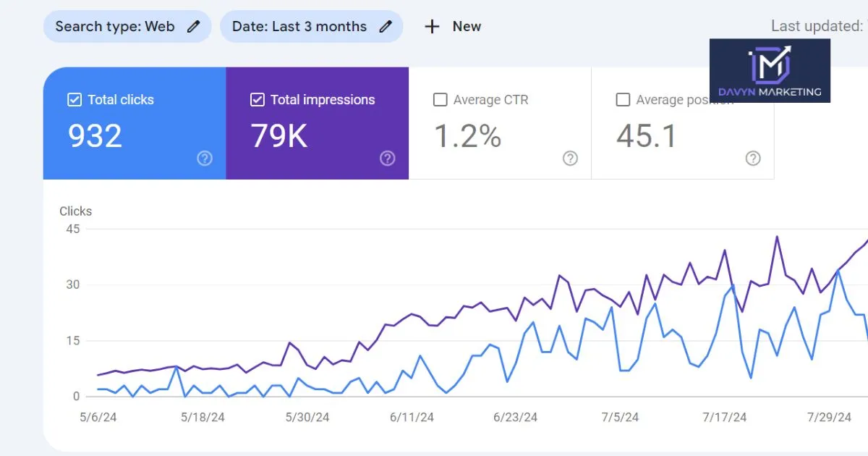Click the 6/23/24 axis label
This screenshot has height=456, width=868.
click(514, 417)
